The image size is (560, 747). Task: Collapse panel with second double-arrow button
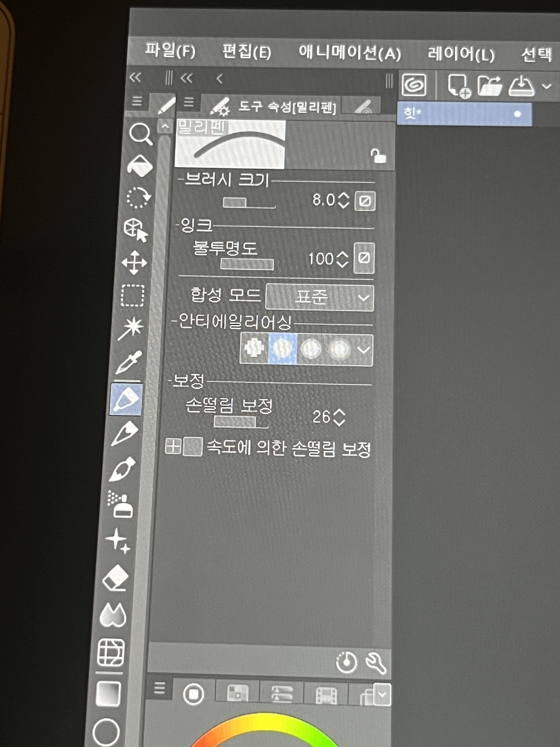[x=187, y=78]
